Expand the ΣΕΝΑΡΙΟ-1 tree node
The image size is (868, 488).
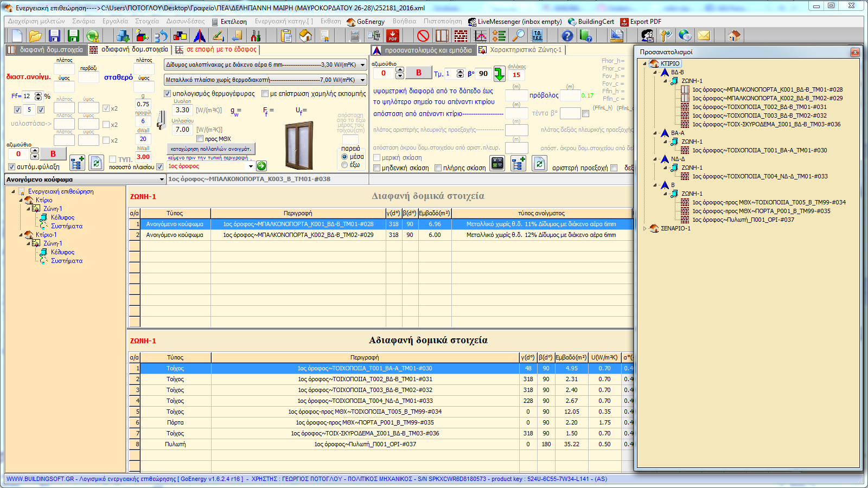click(644, 228)
